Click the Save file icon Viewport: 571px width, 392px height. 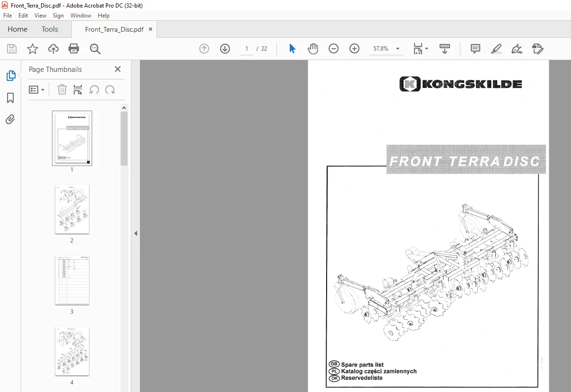point(12,49)
